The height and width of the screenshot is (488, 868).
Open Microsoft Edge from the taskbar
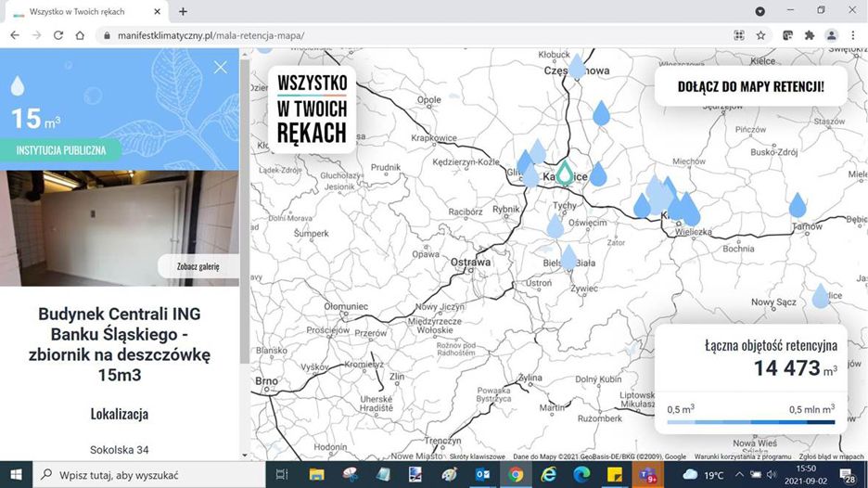point(581,475)
